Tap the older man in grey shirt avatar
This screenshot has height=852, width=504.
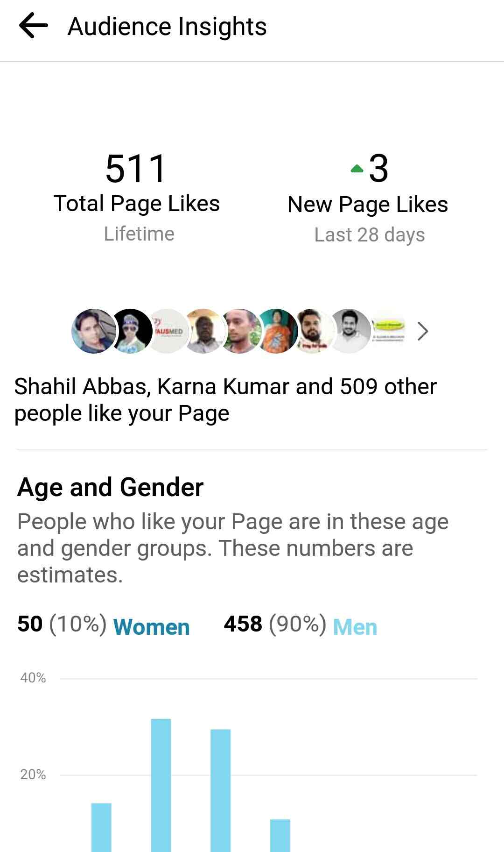coord(203,331)
